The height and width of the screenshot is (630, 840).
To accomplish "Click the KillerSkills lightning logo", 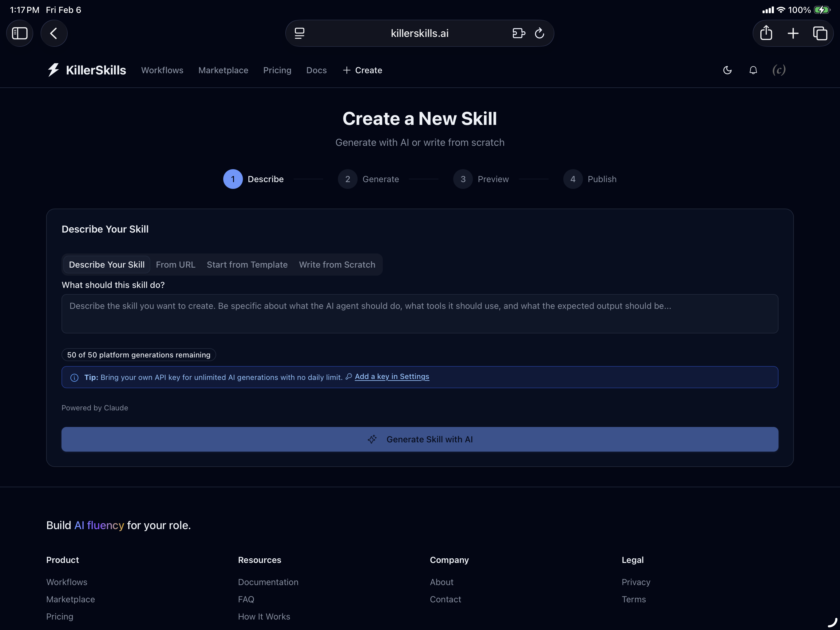I will tap(53, 70).
